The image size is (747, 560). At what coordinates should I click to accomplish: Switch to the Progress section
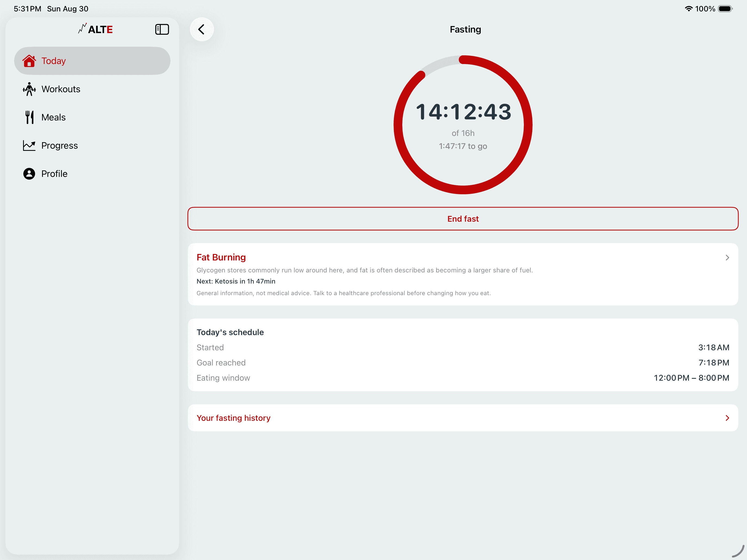92,145
